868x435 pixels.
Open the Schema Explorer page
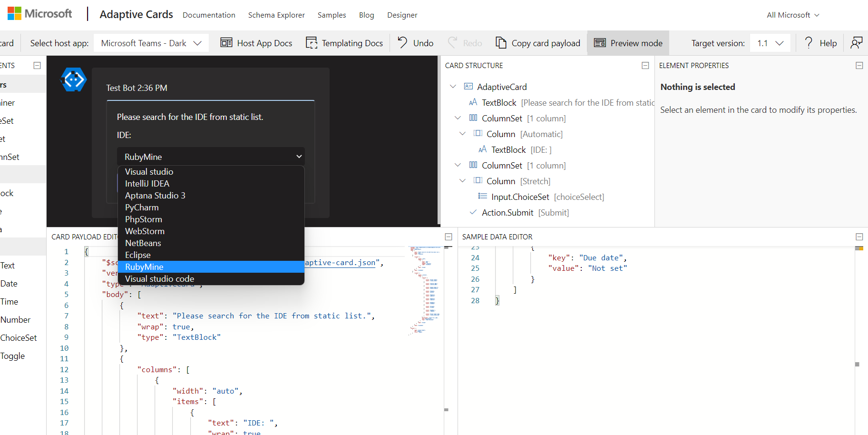coord(276,15)
